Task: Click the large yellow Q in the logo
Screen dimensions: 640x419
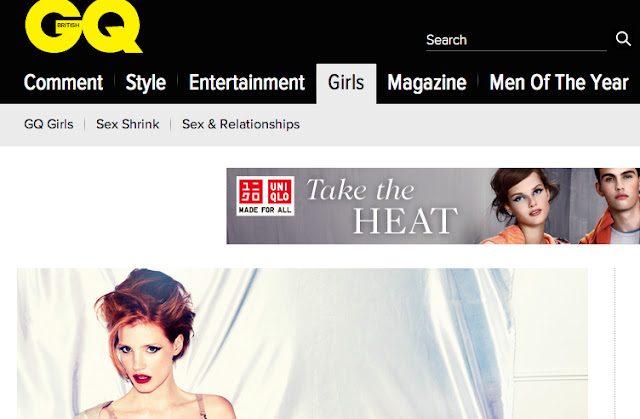Action: [x=112, y=27]
